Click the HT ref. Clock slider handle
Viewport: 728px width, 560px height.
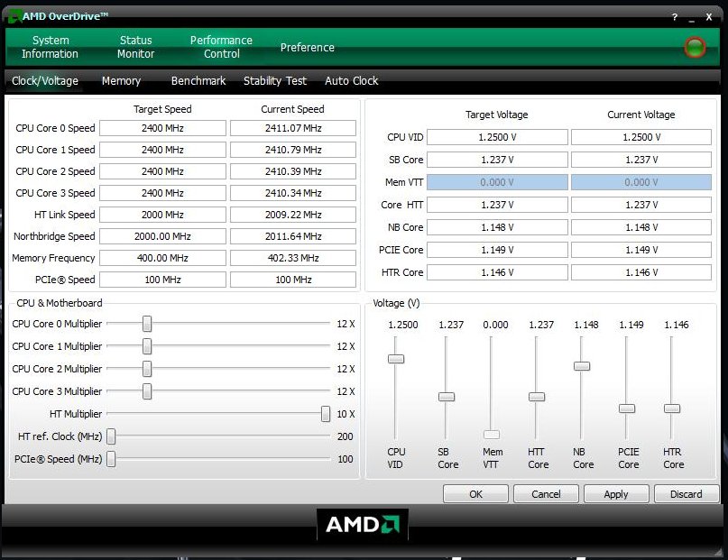point(111,436)
